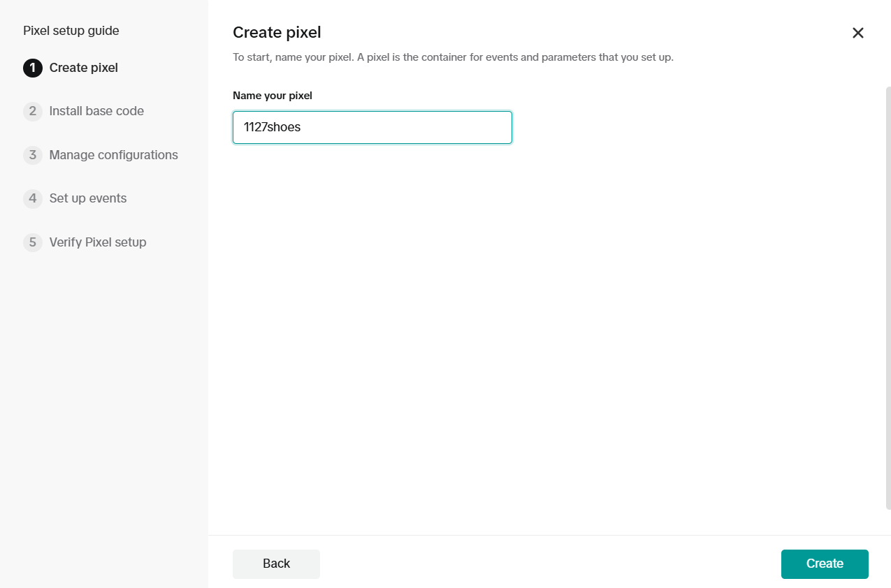Click the step 5 number circle
The image size is (891, 588).
click(32, 242)
